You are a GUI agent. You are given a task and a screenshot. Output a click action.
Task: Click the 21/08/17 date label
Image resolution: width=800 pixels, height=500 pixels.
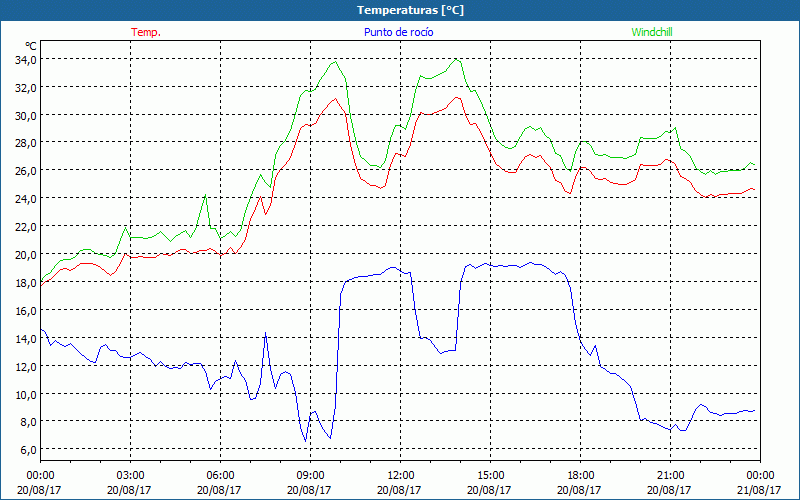(759, 490)
